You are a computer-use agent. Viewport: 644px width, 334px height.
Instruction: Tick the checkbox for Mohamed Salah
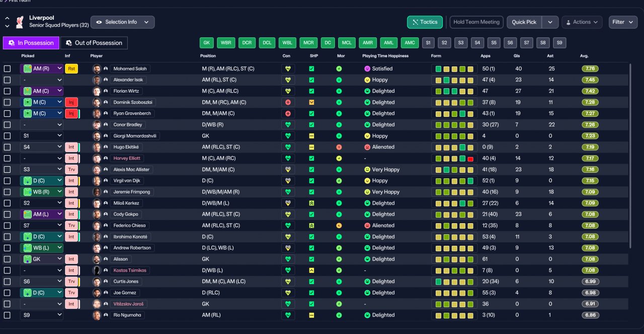[7, 69]
